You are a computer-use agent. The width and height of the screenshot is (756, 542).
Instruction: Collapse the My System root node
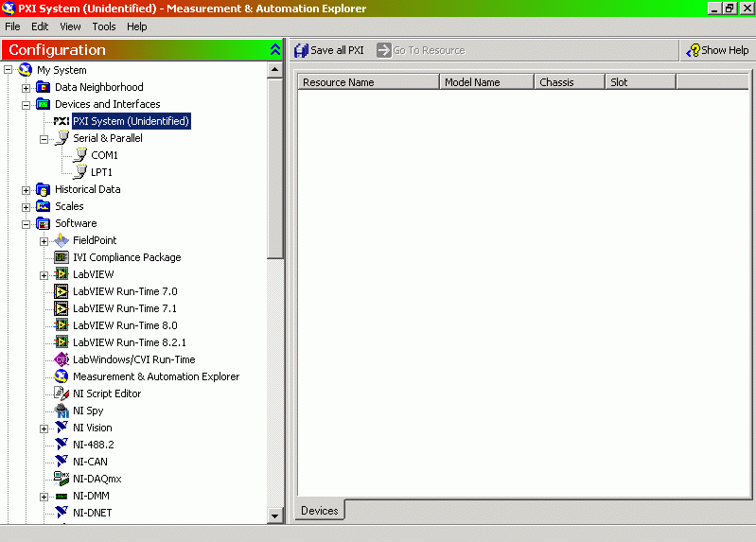[8, 70]
